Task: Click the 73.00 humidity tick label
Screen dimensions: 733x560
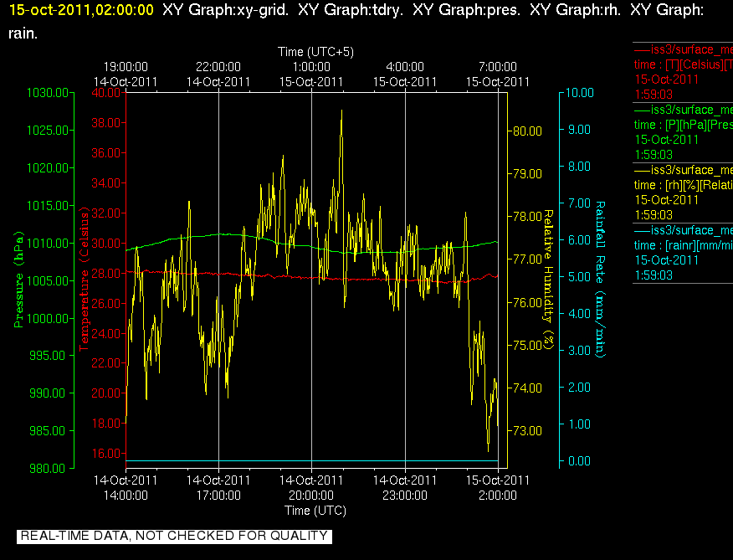Action: pos(527,431)
